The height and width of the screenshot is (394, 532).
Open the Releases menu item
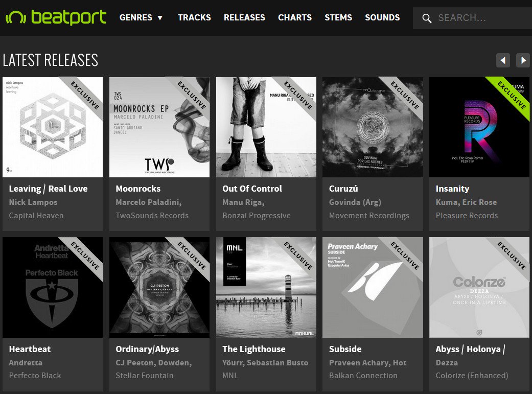(244, 18)
